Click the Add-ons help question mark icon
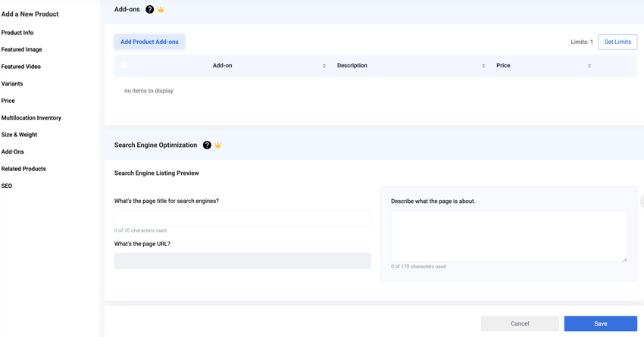The height and width of the screenshot is (337, 644). click(x=149, y=9)
